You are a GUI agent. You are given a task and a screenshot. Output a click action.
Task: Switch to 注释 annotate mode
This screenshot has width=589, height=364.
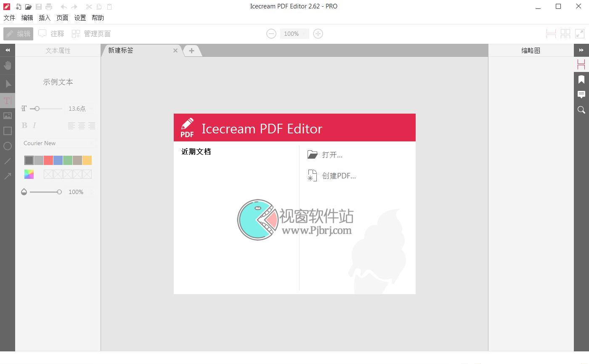point(51,34)
